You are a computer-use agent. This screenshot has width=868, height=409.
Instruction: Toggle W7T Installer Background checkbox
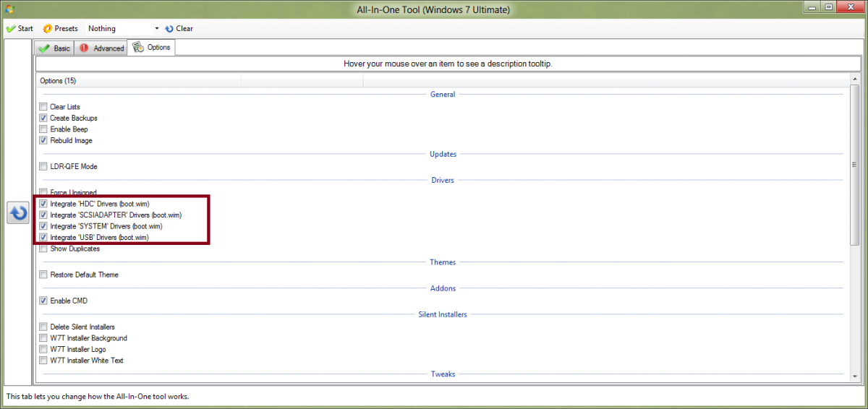click(x=43, y=338)
